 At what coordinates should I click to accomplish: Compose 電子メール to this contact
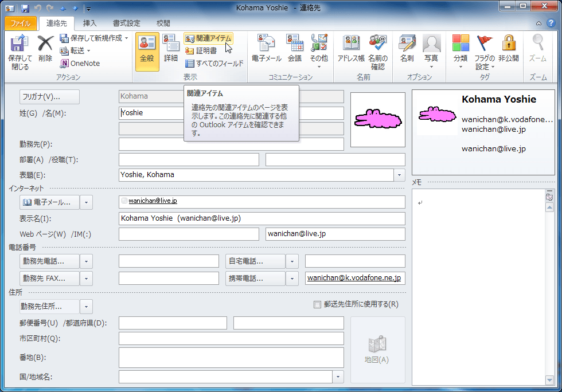point(266,49)
